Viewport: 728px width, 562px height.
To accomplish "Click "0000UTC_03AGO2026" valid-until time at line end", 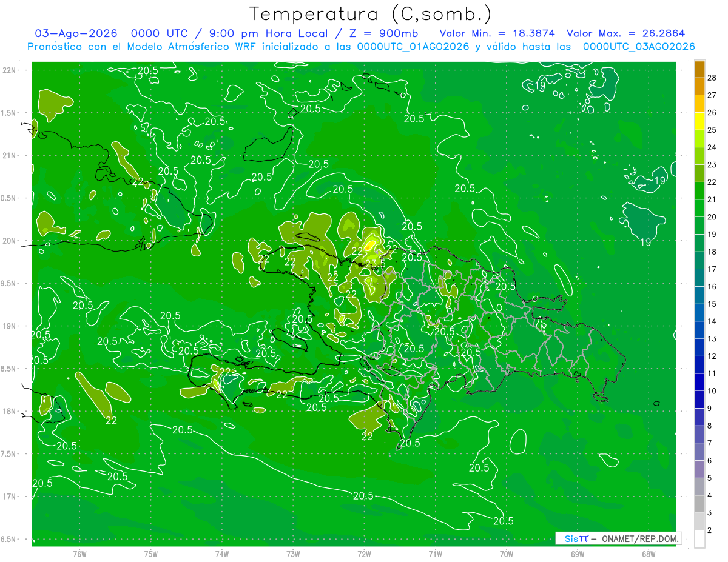I will coord(638,47).
